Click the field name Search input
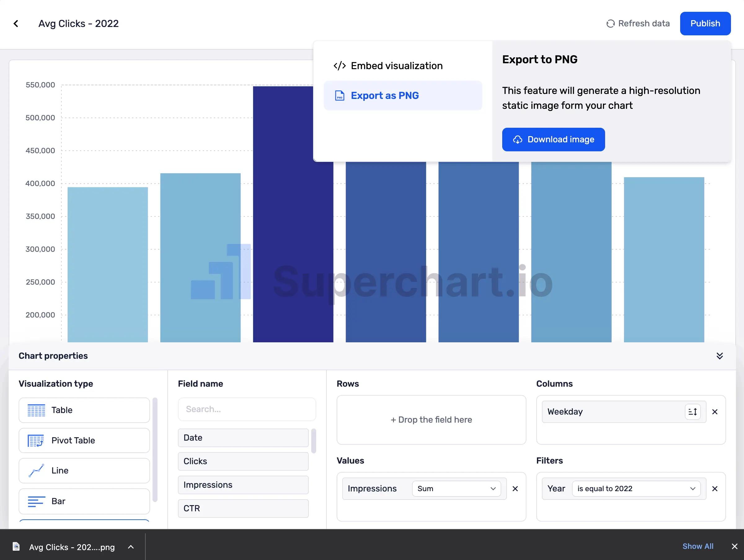 246,409
